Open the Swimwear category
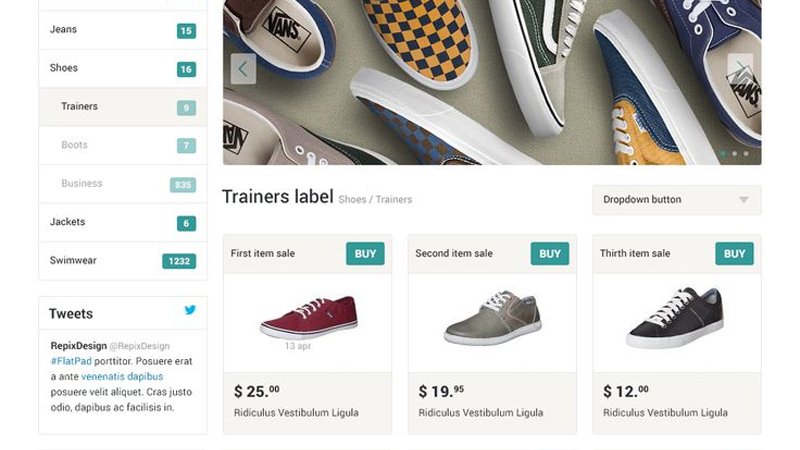This screenshot has width=800, height=450. [123, 261]
